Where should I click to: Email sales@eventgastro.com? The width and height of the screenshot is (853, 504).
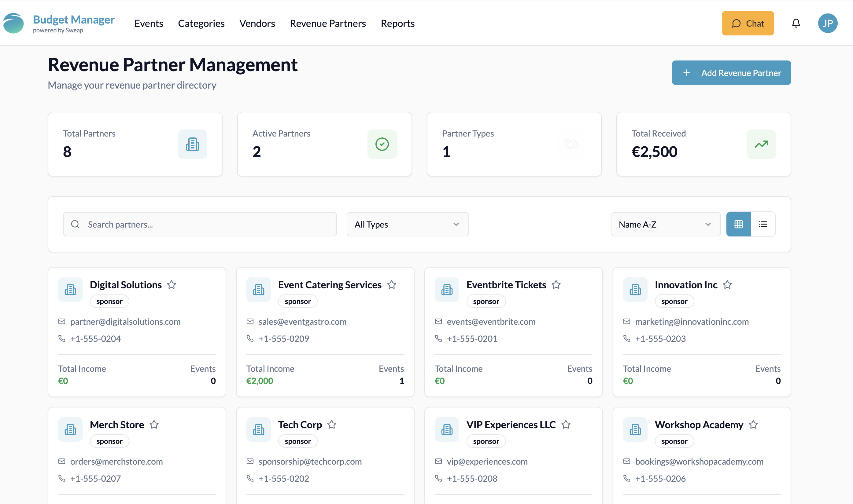[x=302, y=322]
